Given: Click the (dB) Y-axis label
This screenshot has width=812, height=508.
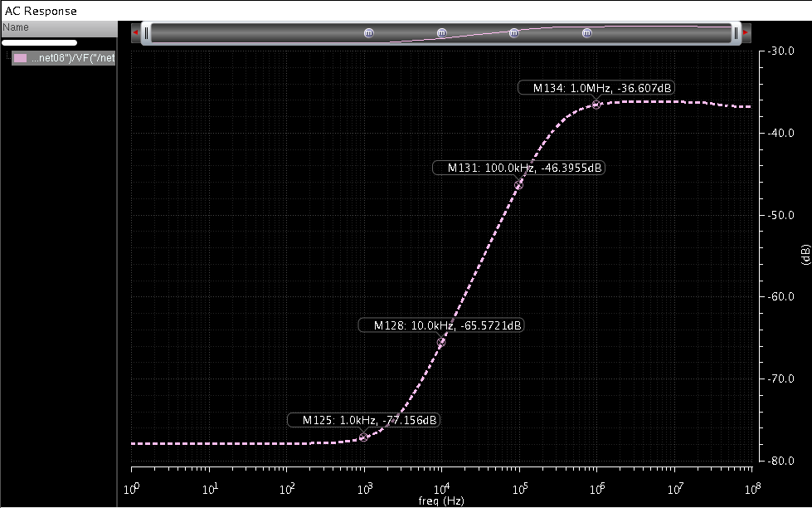Looking at the screenshot, I should click(805, 255).
